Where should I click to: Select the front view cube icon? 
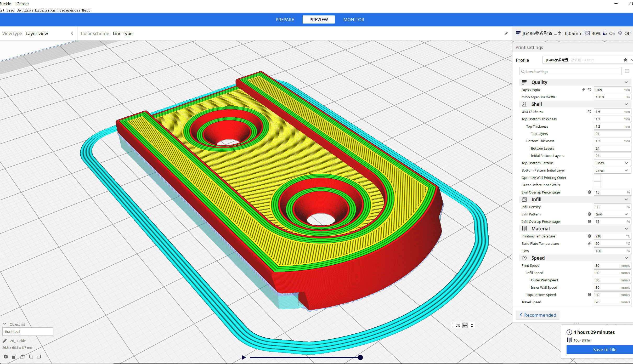coord(14,357)
